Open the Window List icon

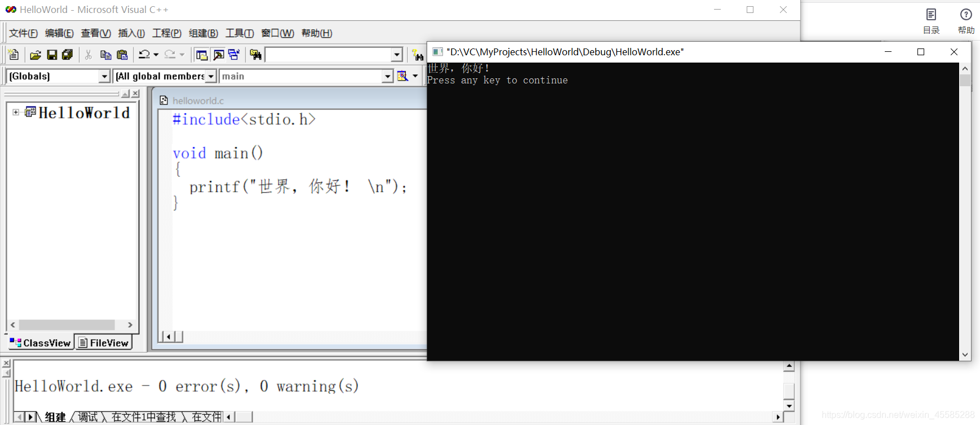pos(234,55)
